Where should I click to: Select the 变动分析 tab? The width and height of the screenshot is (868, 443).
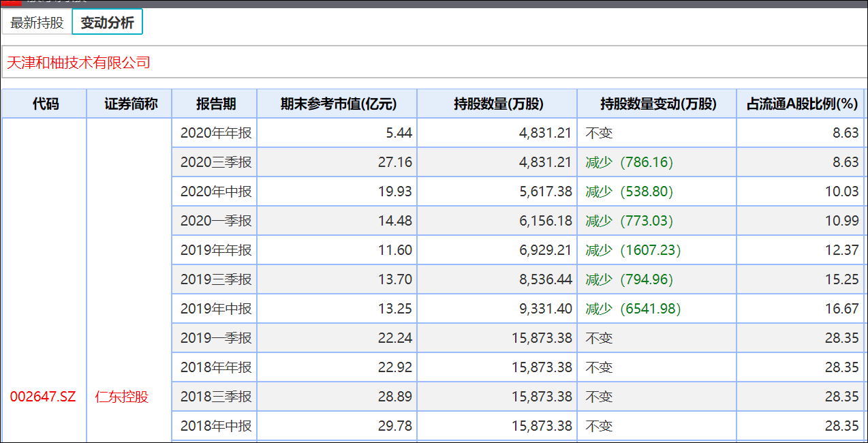(107, 22)
